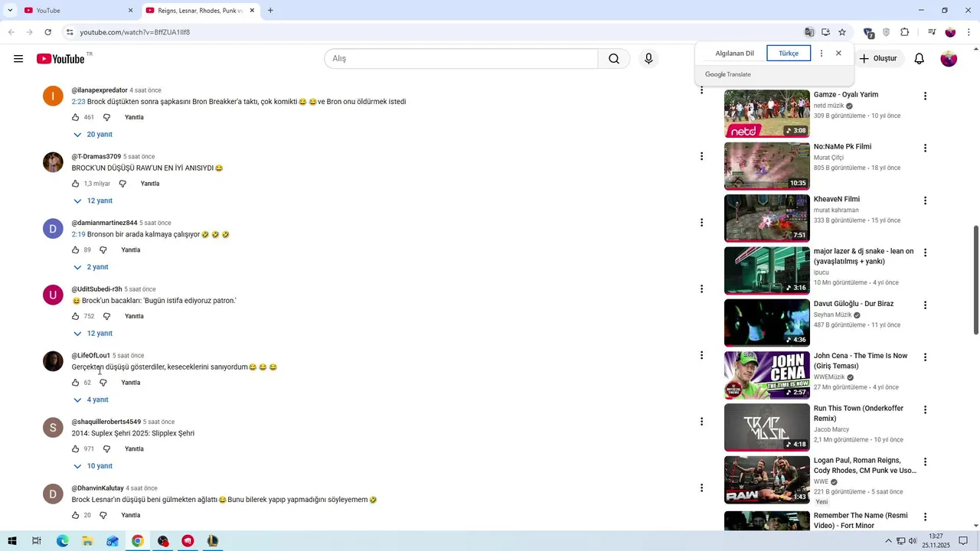Click the YouTube search field Alış

461,59
